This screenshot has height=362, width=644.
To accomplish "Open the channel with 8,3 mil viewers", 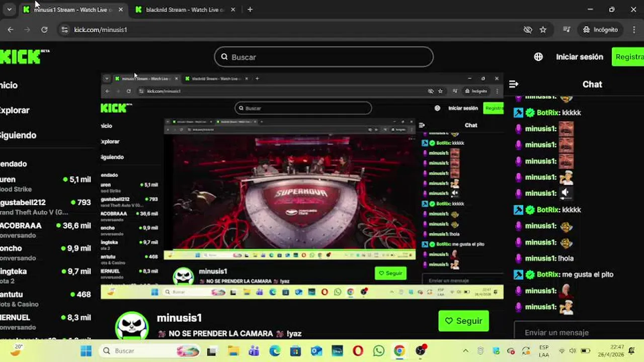I will (x=45, y=322).
